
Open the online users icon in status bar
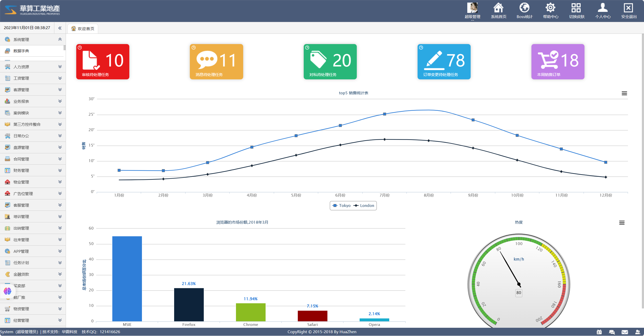coord(638,332)
